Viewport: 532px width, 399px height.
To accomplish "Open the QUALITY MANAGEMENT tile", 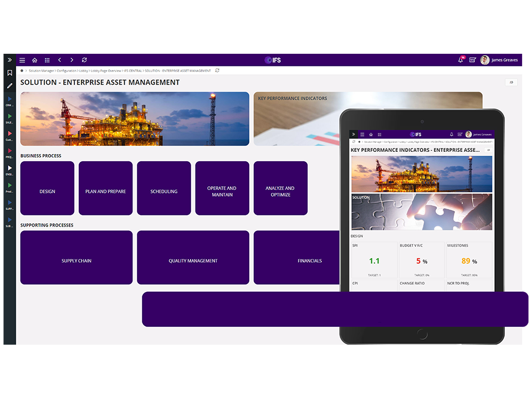I will pos(193,258).
